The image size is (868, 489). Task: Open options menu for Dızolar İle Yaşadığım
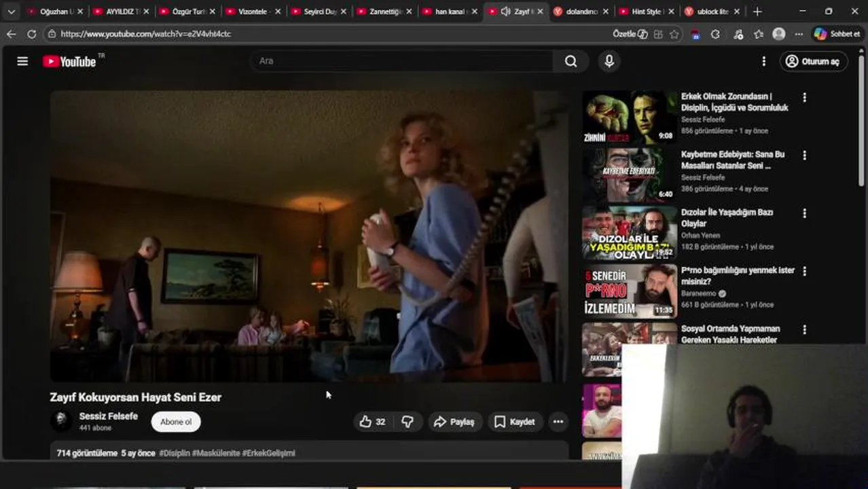(x=804, y=213)
